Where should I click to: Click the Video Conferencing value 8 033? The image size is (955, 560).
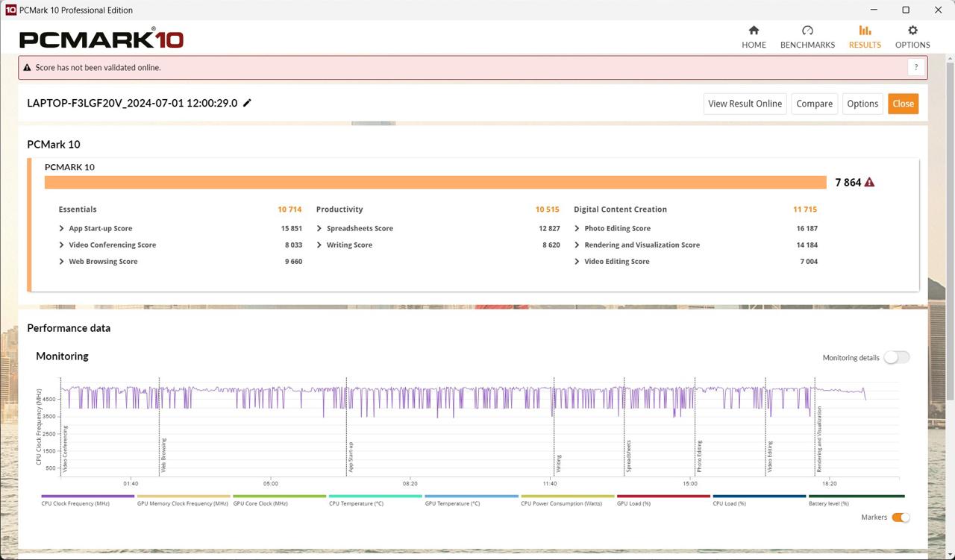293,245
